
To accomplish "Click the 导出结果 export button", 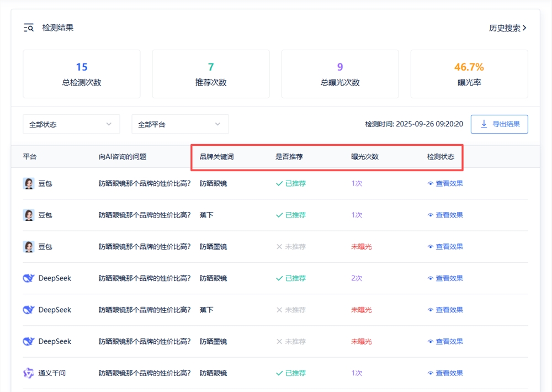I will point(499,124).
